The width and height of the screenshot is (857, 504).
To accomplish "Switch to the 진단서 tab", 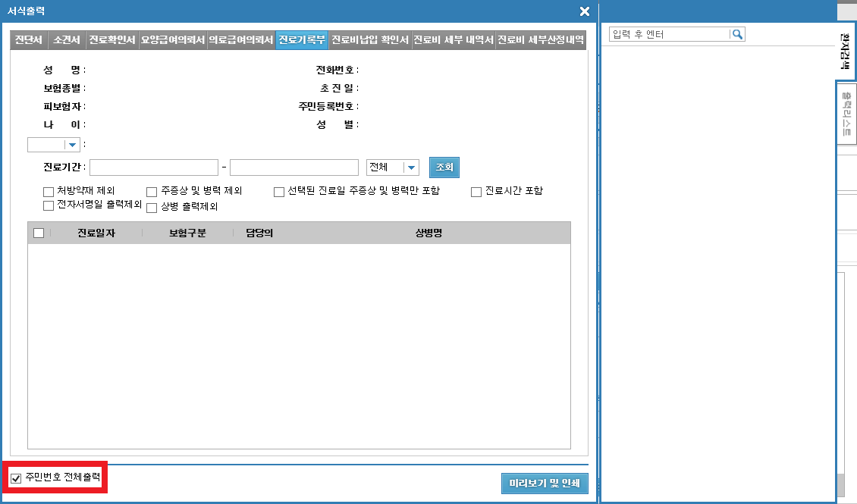I will pyautogui.click(x=29, y=40).
